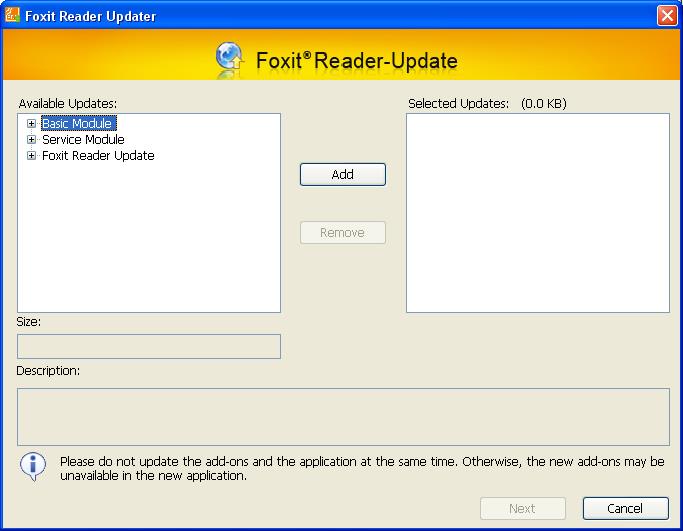Viewport: 683px width, 531px height.
Task: Click the greyed Next button
Action: click(523, 508)
